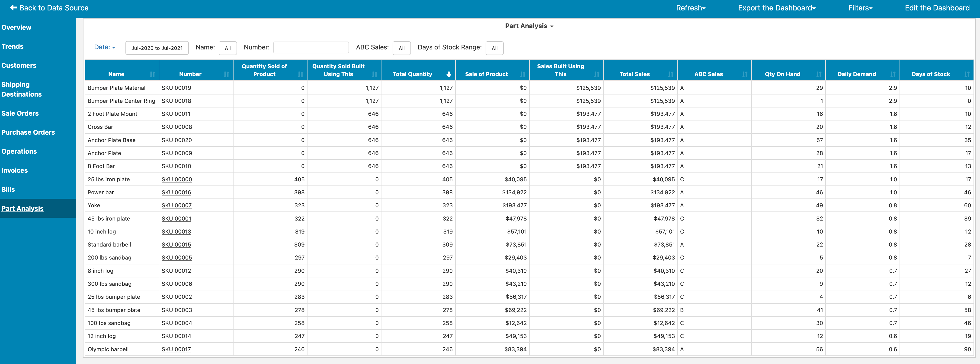Sort by Days of Stock icon
Viewport: 980px width, 364px height.
coord(967,74)
